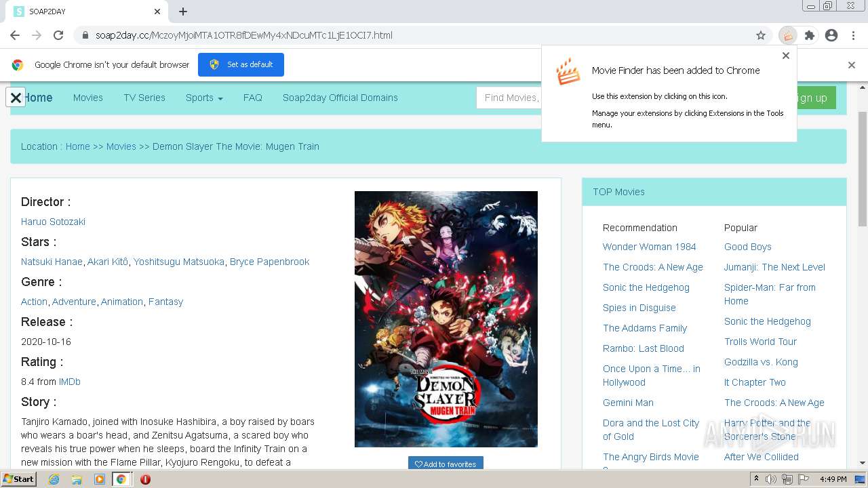Open star Natsuki Hanae link
The height and width of the screenshot is (488, 868).
click(x=52, y=262)
